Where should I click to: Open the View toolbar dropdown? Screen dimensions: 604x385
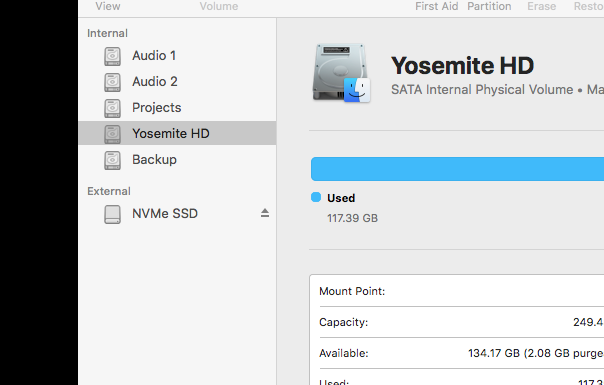point(108,6)
